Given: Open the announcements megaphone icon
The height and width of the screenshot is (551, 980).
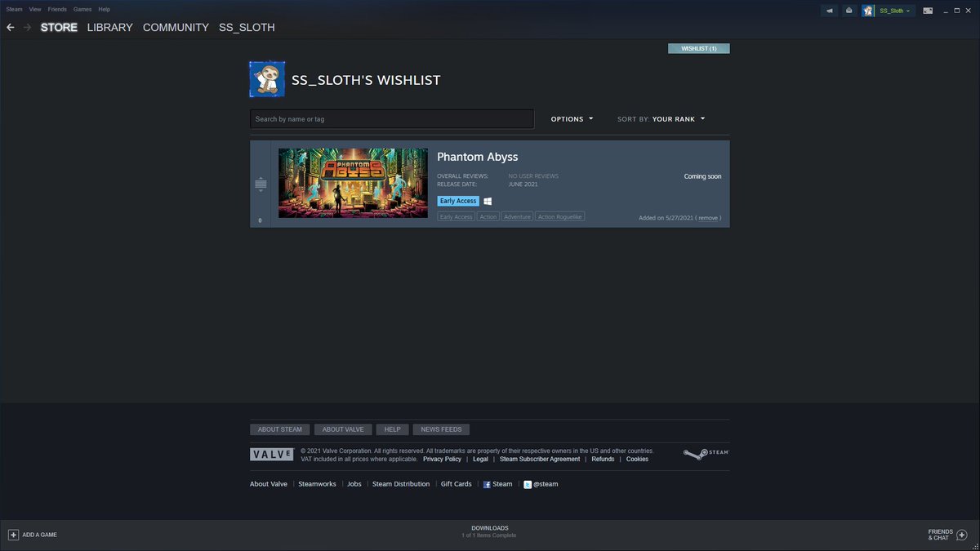Looking at the screenshot, I should (831, 11).
